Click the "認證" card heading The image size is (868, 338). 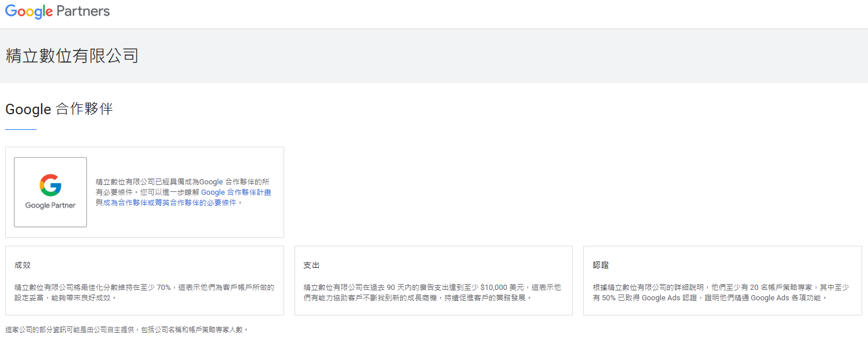(x=601, y=265)
